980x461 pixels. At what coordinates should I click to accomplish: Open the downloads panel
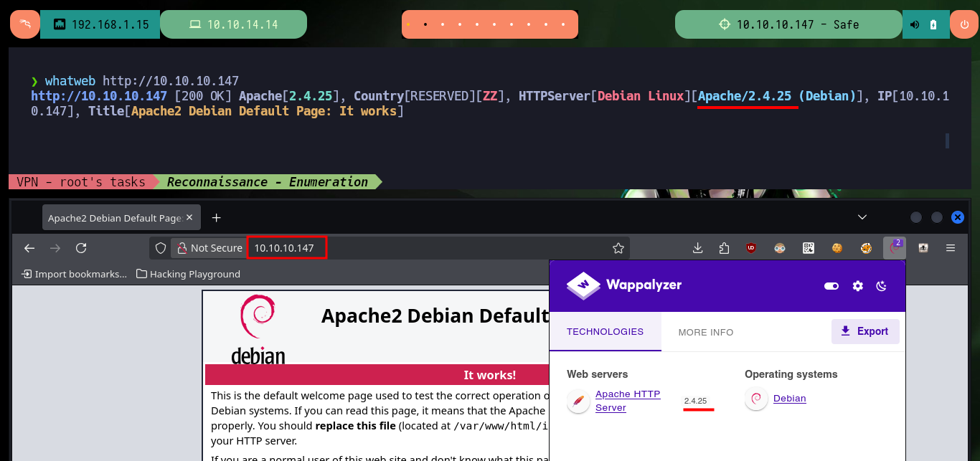point(697,248)
